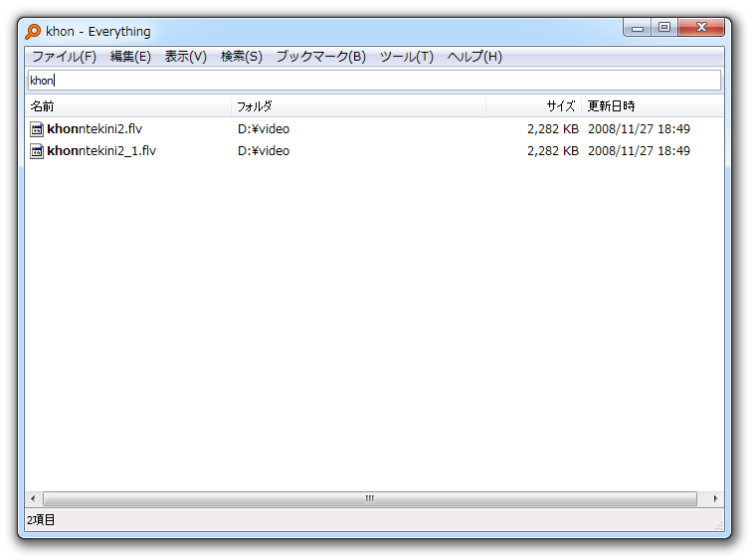This screenshot has width=752, height=560.
Task: Click the horizontal scrollbar right arrow
Action: pyautogui.click(x=715, y=498)
